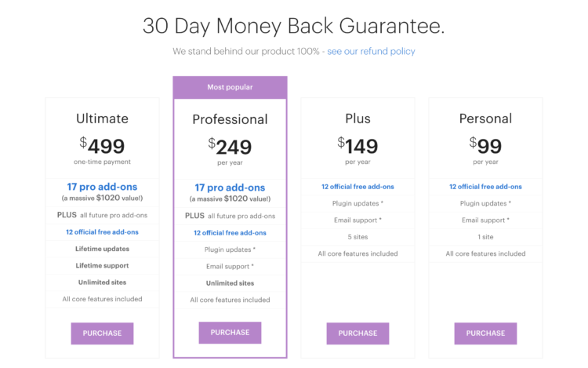Select PURCHASE under the Personal plan
Screen dimensions: 588x368
coord(485,333)
